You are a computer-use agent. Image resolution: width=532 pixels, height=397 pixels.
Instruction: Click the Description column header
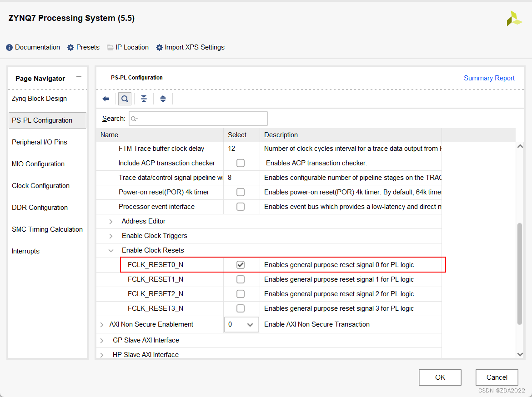[x=351, y=135]
